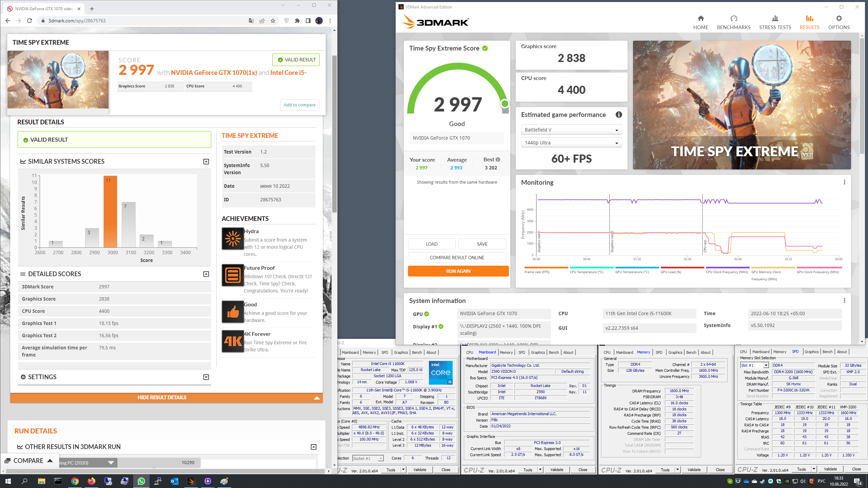
Task: Switch to Graphics tab in CPU-Z SPD window
Action: (811, 352)
